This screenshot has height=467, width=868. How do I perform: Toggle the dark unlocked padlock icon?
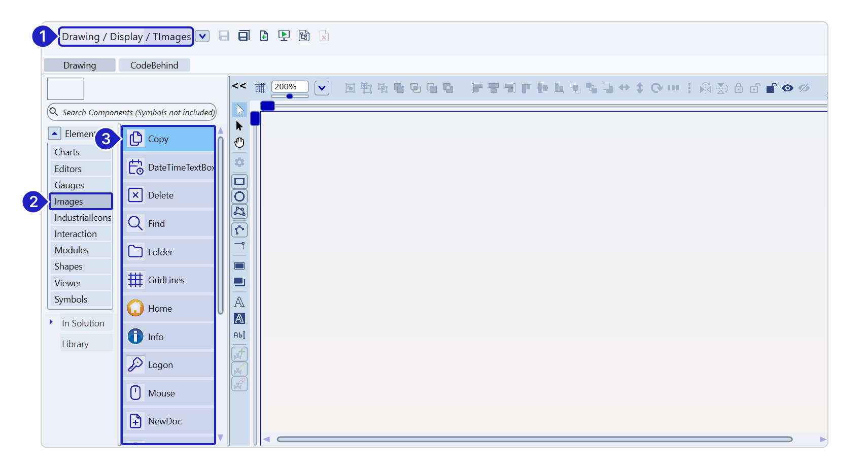tap(771, 88)
